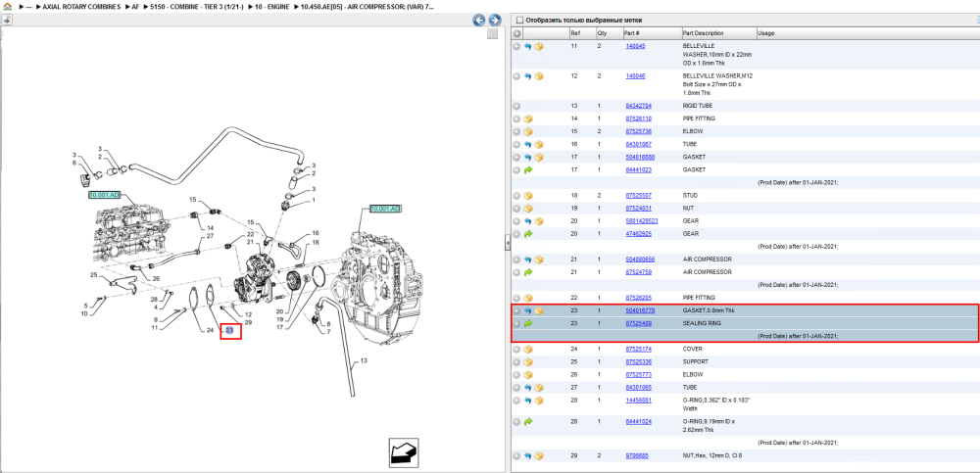Click the box package icon on the 140045 row

[x=539, y=46]
